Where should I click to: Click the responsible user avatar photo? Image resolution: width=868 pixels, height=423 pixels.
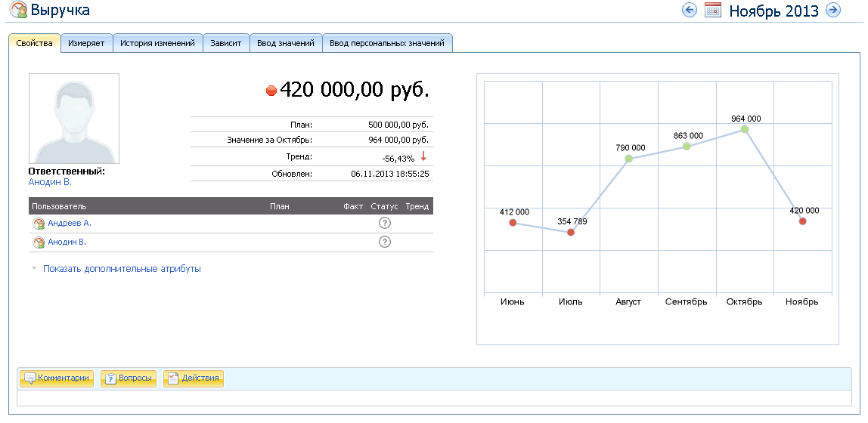(73, 119)
